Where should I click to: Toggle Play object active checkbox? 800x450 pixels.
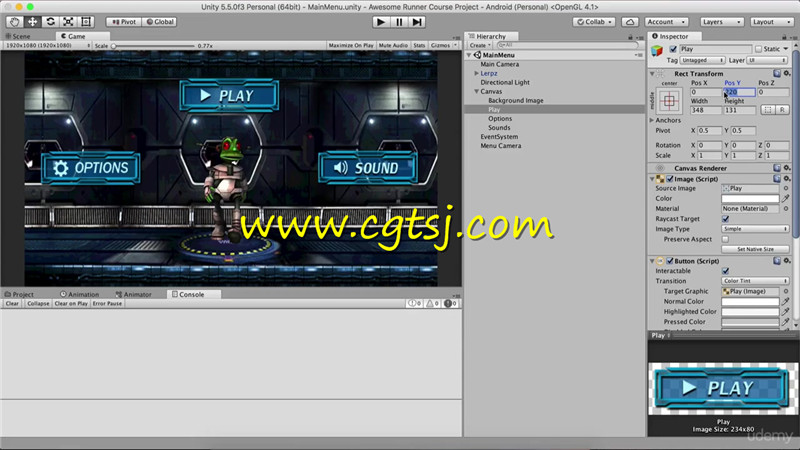tap(673, 49)
